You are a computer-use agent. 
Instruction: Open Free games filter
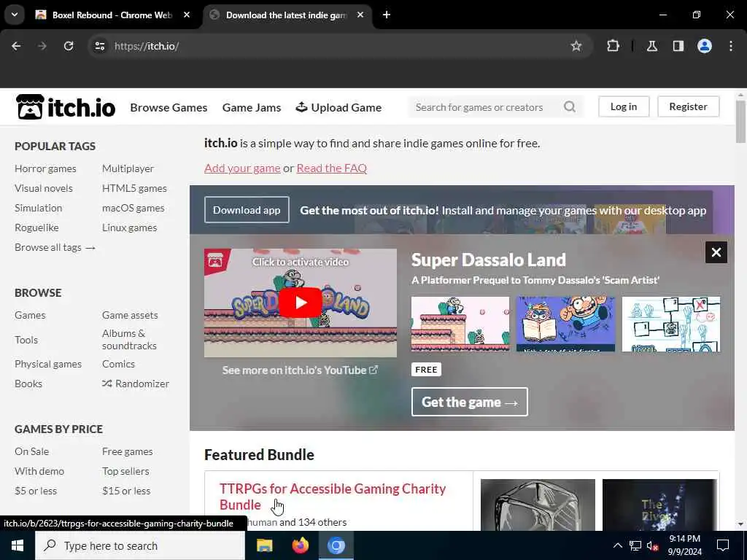[x=127, y=451]
